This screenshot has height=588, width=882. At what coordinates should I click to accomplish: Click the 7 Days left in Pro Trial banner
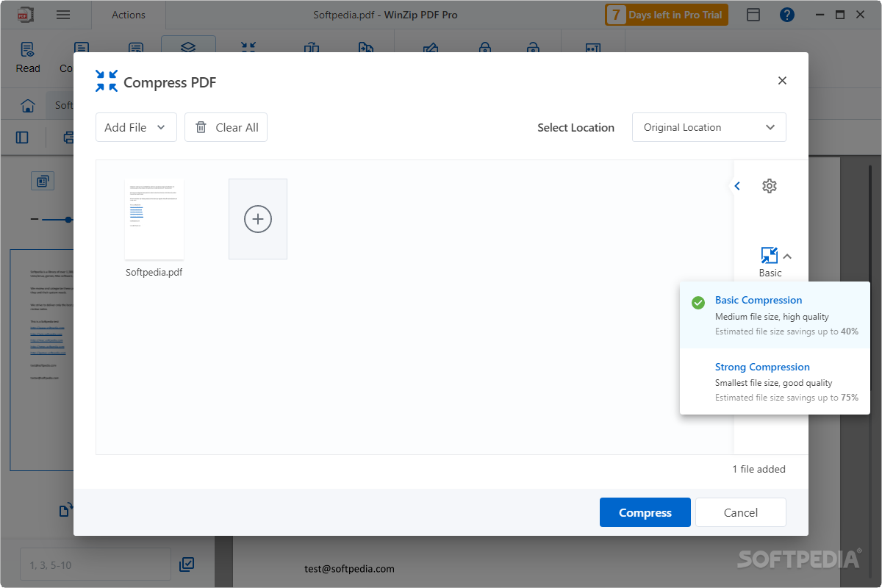666,15
